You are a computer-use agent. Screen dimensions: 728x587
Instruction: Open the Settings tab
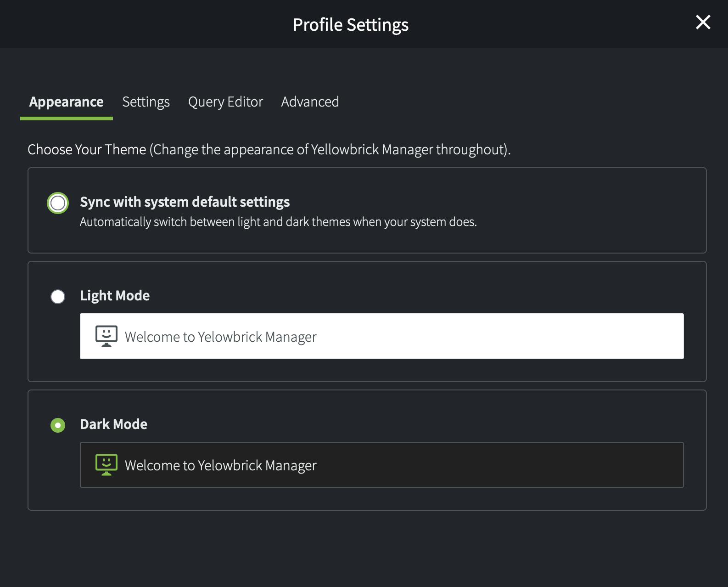(x=146, y=102)
